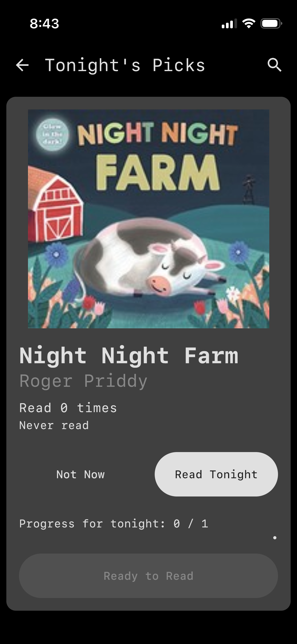Click the cellular signal bars

[229, 24]
